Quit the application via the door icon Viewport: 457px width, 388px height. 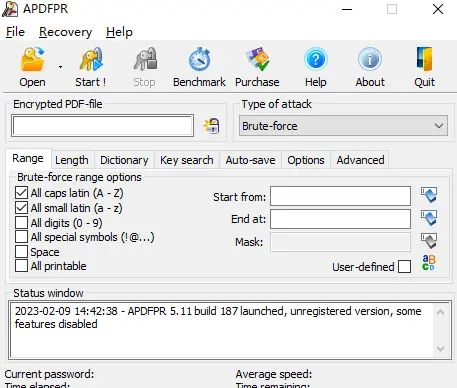424,59
